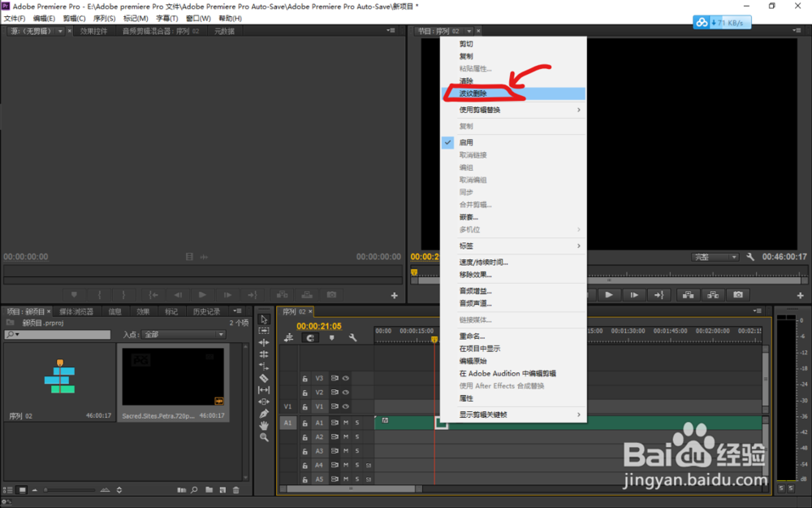This screenshot has width=812, height=508.
Task: Select the Slip tool
Action: click(x=264, y=390)
